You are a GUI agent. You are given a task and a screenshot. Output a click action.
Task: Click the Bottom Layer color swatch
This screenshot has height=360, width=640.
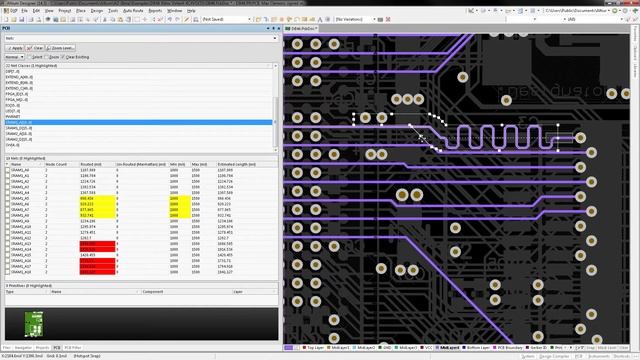[464, 348]
